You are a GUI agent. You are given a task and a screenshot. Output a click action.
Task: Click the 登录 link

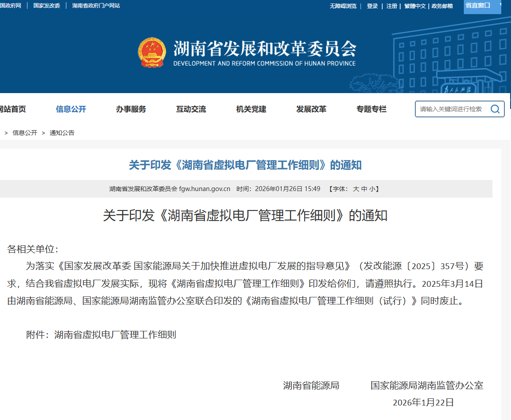(x=372, y=6)
